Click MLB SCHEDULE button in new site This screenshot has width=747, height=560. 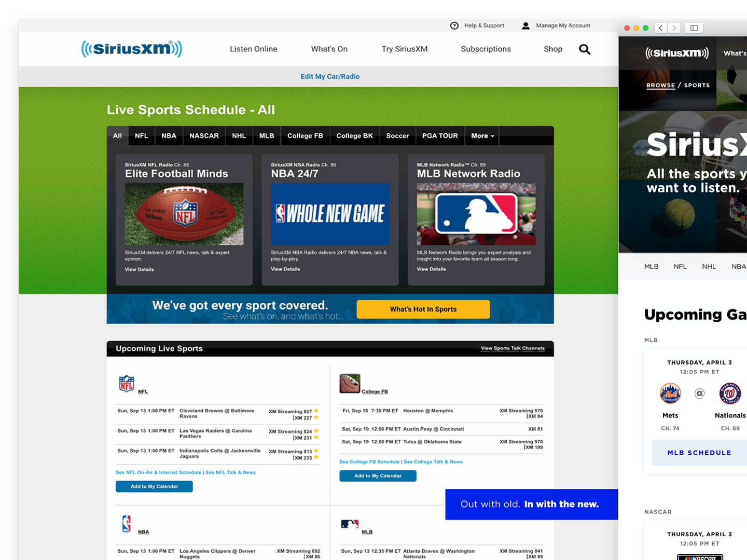click(699, 453)
